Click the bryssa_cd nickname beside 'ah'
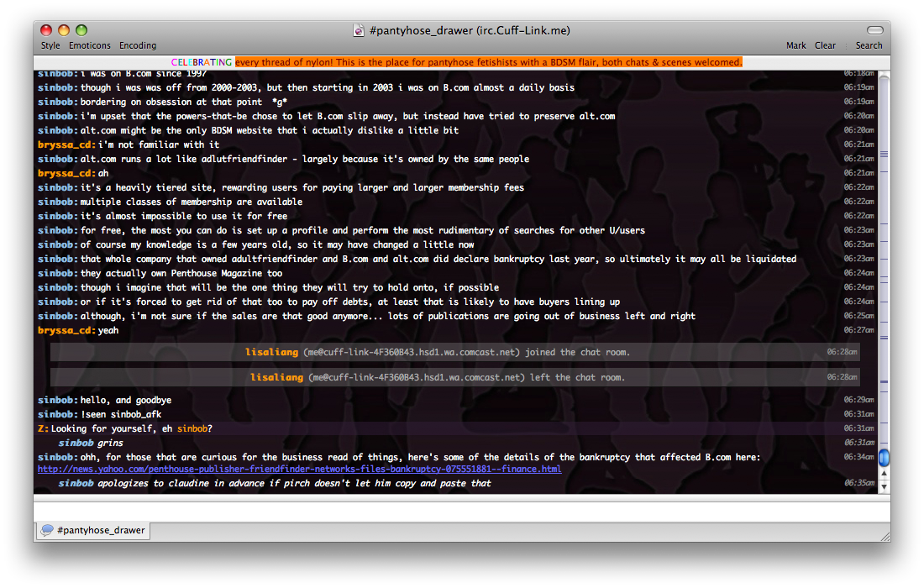 [x=66, y=173]
